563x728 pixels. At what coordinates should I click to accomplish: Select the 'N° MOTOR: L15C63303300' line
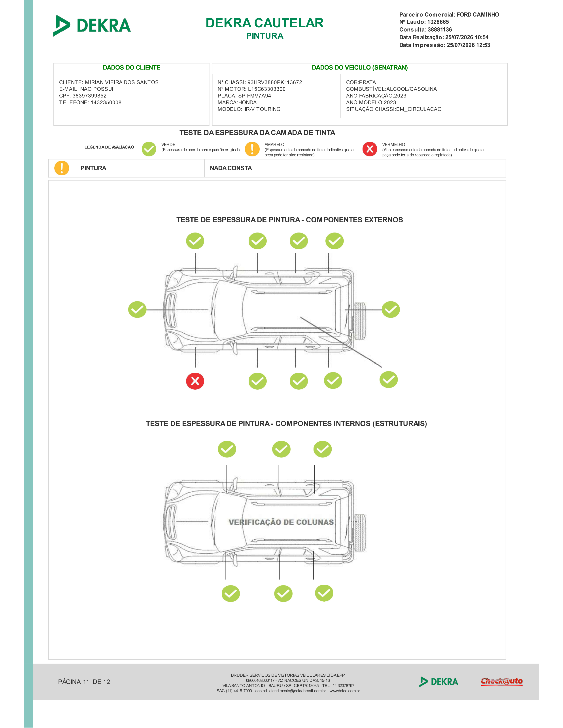click(251, 89)
